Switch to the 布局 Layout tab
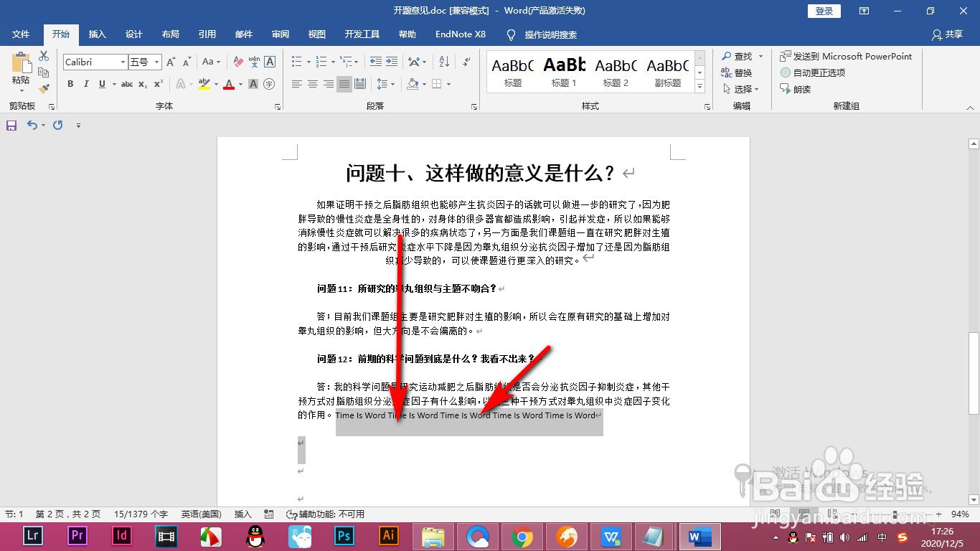 pyautogui.click(x=170, y=34)
